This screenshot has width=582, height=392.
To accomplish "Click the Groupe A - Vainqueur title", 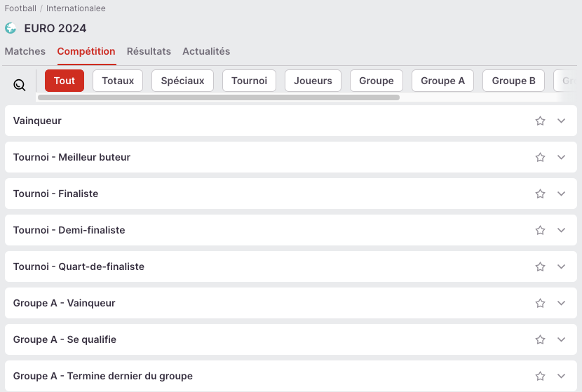I will coord(65,303).
